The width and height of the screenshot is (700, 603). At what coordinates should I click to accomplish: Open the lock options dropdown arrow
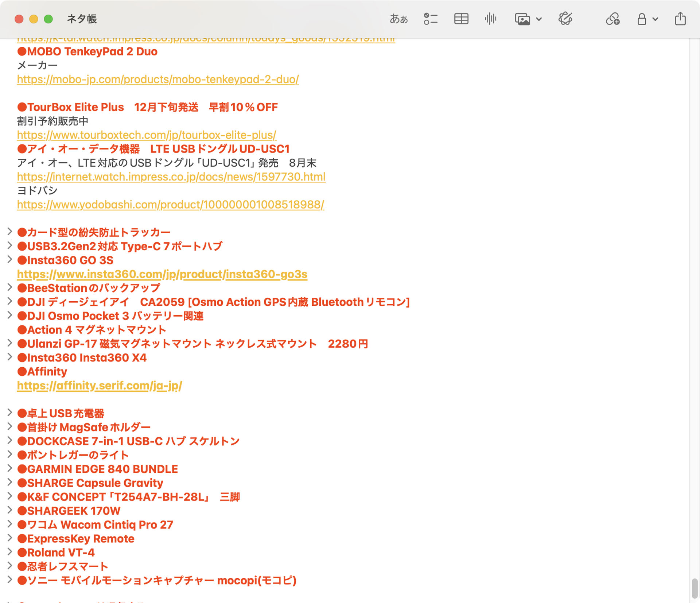click(x=655, y=19)
